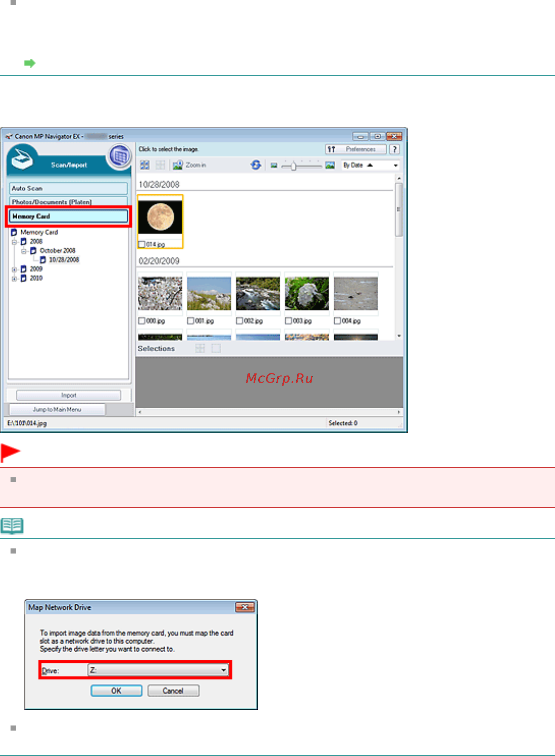Image resolution: width=555 pixels, height=756 pixels.
Task: Click the round Switch Mode icon
Action: coord(120,156)
